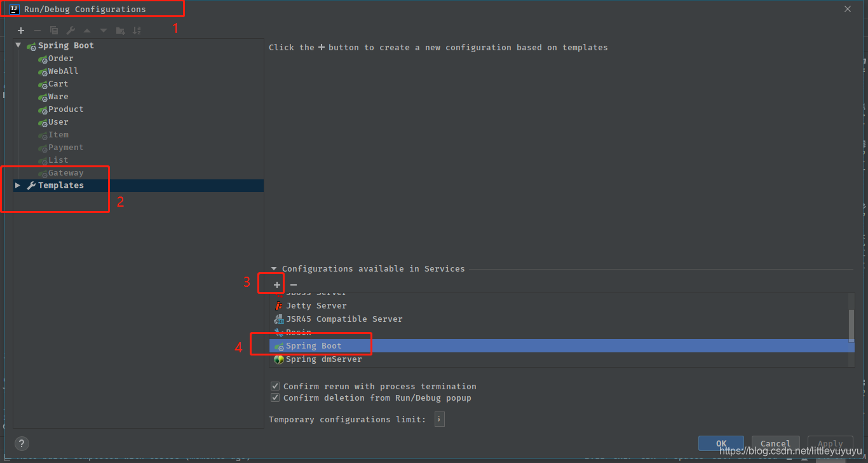Click the Cancel button

(776, 443)
